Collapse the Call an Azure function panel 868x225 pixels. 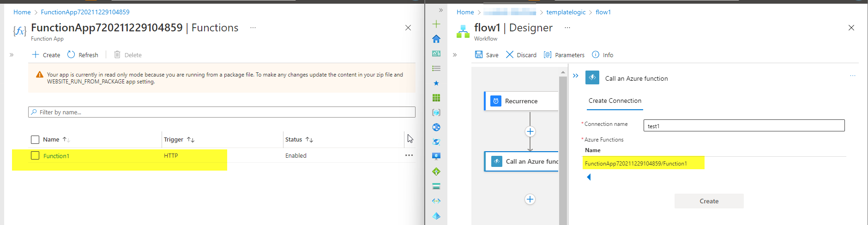(x=575, y=76)
